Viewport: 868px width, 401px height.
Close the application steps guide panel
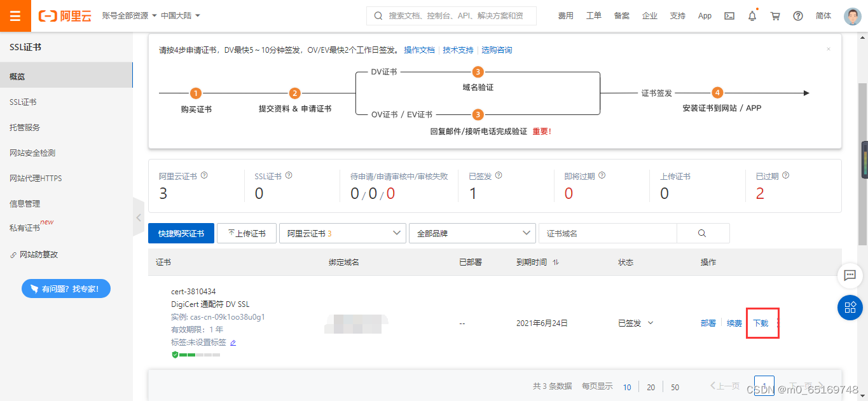pyautogui.click(x=828, y=49)
